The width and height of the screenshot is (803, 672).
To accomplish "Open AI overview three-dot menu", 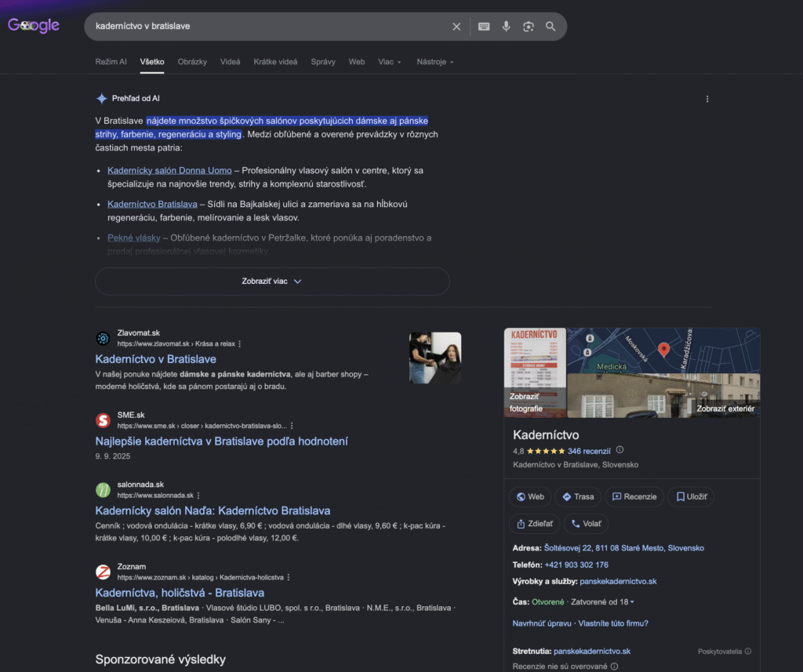I will [707, 99].
